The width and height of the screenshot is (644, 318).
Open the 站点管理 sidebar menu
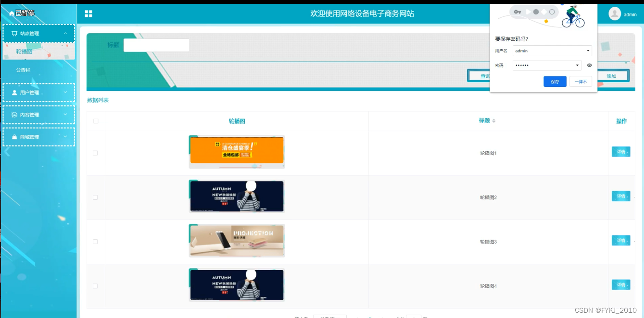click(39, 34)
